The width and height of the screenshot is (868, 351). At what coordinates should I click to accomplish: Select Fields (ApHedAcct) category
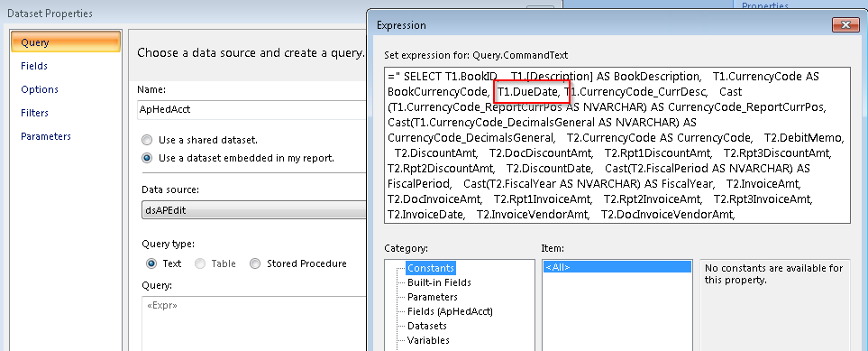(x=450, y=311)
